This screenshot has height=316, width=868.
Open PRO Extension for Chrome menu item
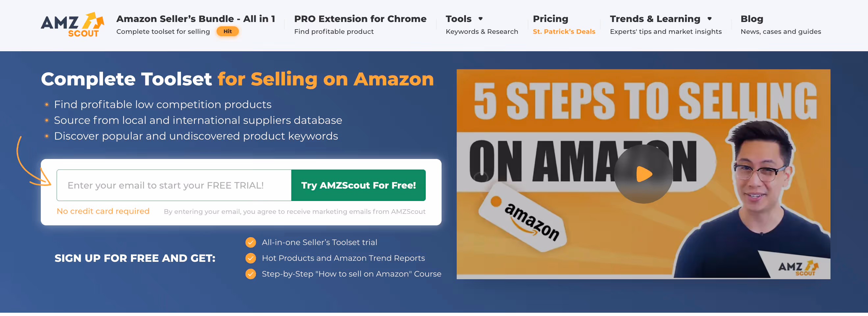point(360,25)
